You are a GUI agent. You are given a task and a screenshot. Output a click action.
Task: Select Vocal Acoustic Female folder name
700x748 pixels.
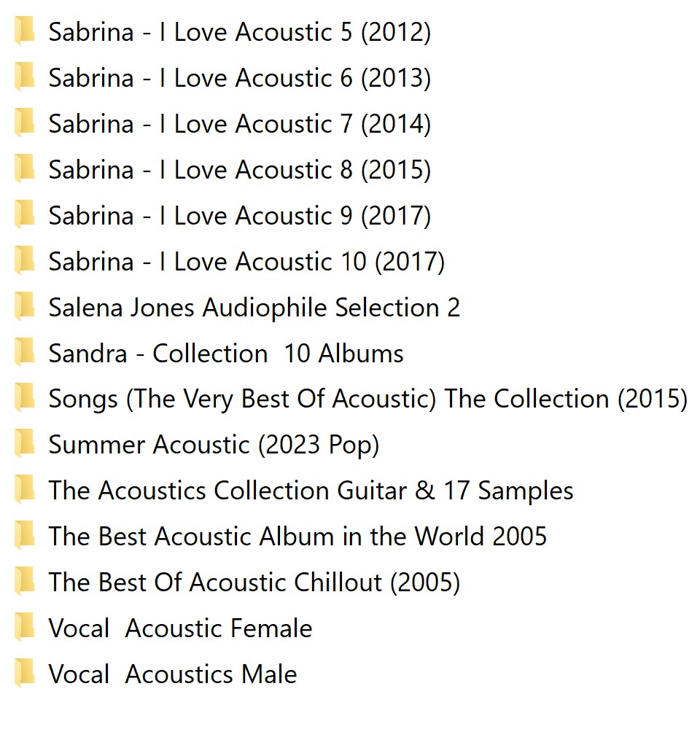[180, 628]
